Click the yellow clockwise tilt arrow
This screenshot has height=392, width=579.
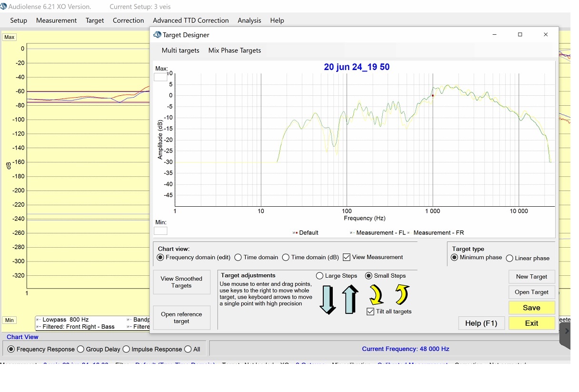click(x=376, y=295)
